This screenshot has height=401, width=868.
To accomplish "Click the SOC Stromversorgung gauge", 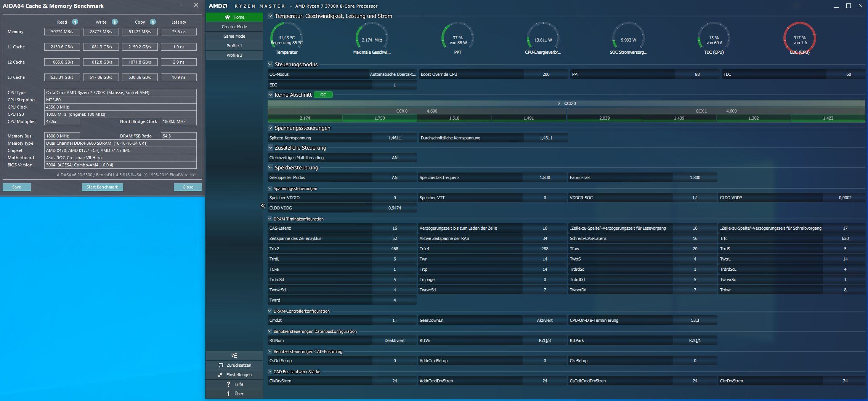I will [629, 38].
